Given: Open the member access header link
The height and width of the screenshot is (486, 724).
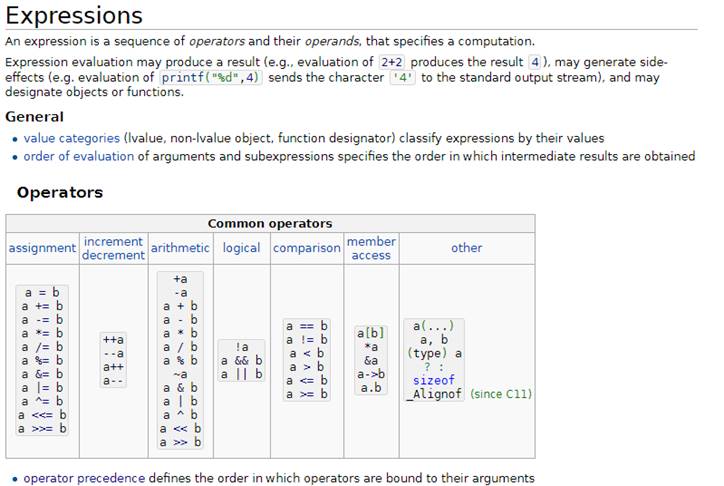Looking at the screenshot, I should tap(371, 248).
